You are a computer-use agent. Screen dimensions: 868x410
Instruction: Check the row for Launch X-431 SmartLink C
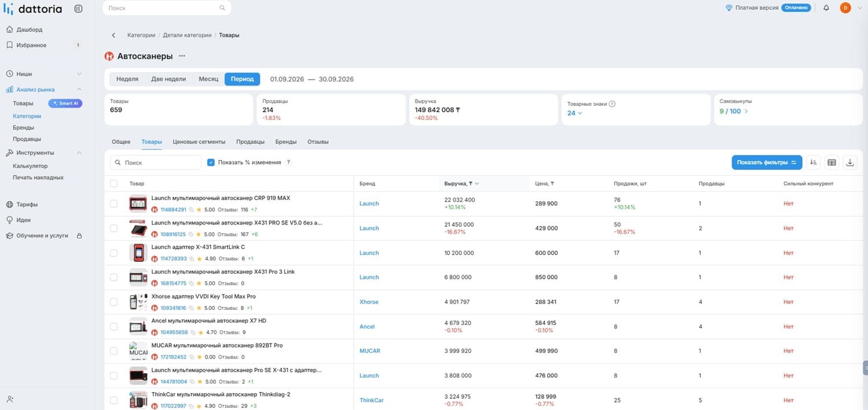point(113,253)
